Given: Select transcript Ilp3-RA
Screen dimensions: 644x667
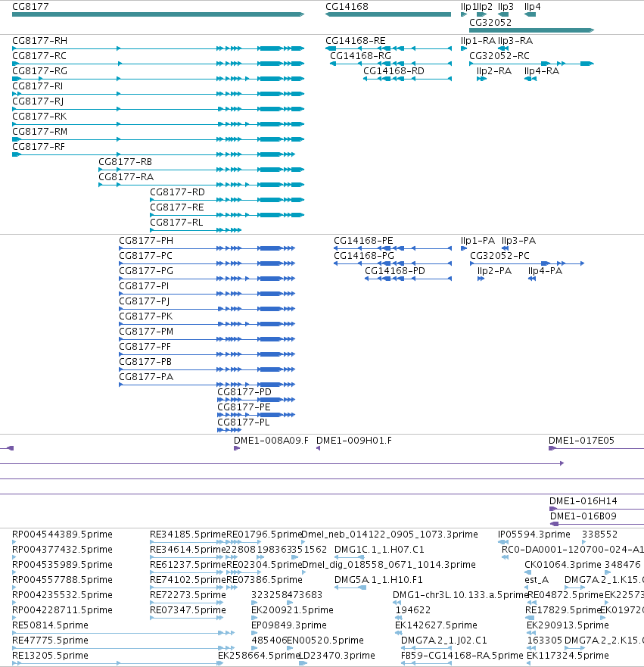Looking at the screenshot, I should point(515,41).
